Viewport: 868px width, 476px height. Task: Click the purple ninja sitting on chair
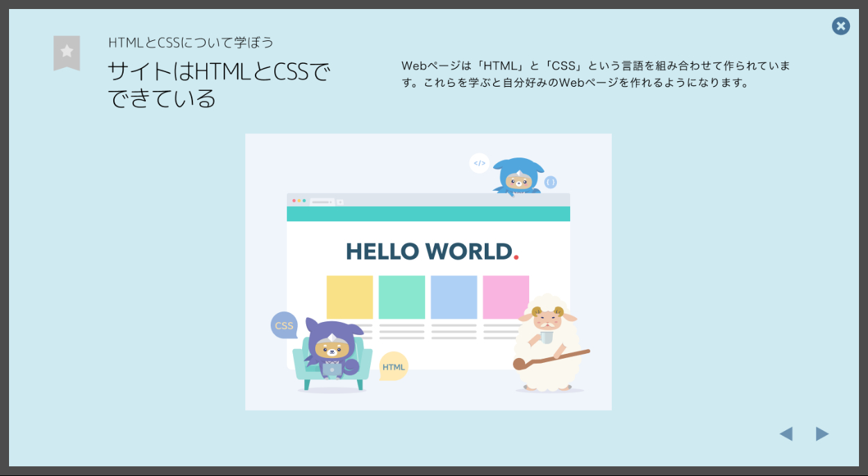[x=331, y=350]
